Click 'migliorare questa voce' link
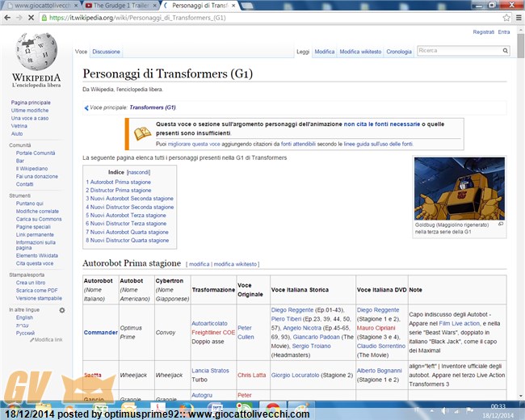 194,144
